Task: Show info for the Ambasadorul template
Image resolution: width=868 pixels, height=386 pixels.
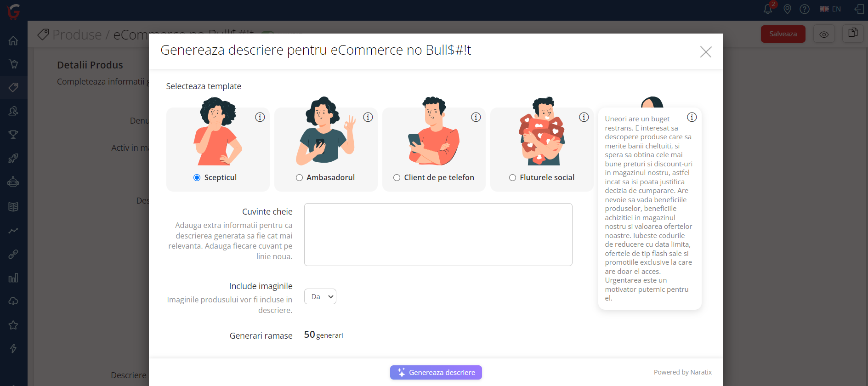Action: (368, 117)
